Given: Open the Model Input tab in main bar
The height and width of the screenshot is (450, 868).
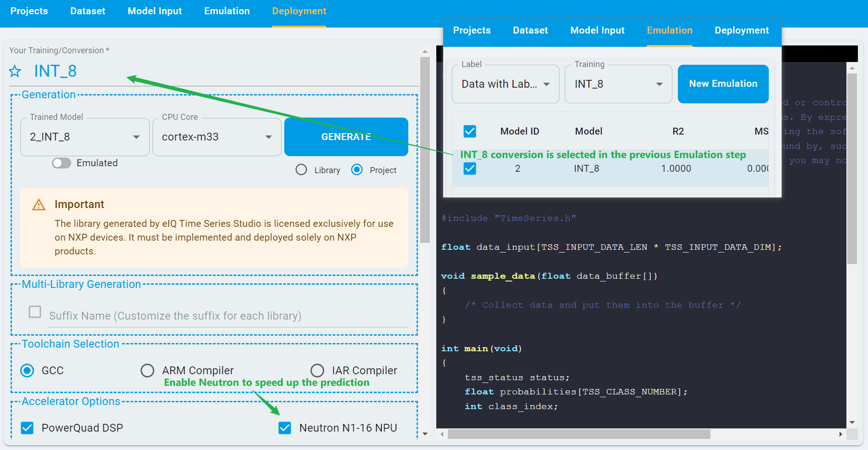Looking at the screenshot, I should point(155,11).
